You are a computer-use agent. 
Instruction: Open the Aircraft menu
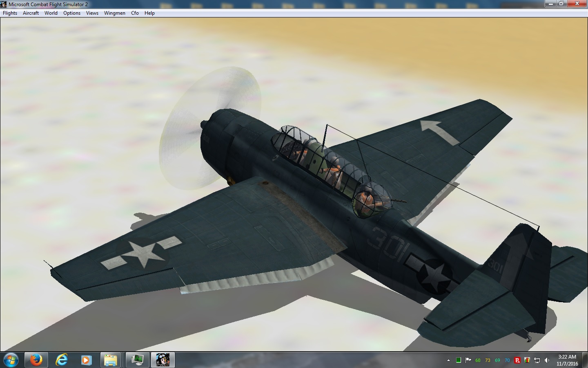click(x=31, y=13)
